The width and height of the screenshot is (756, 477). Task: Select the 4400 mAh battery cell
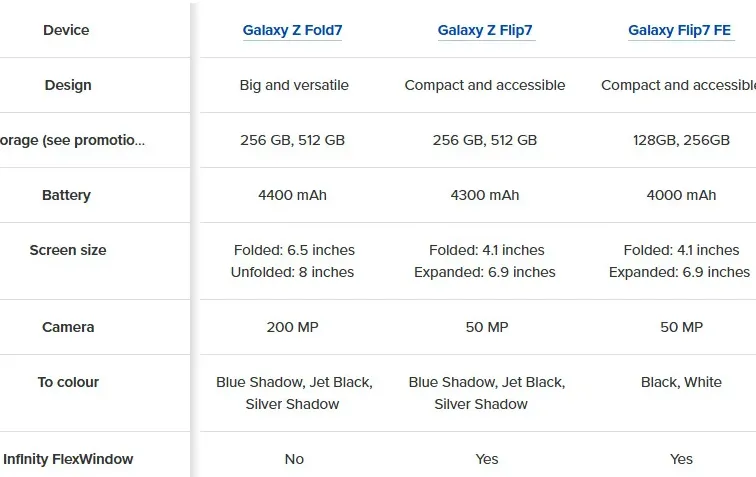coord(292,195)
